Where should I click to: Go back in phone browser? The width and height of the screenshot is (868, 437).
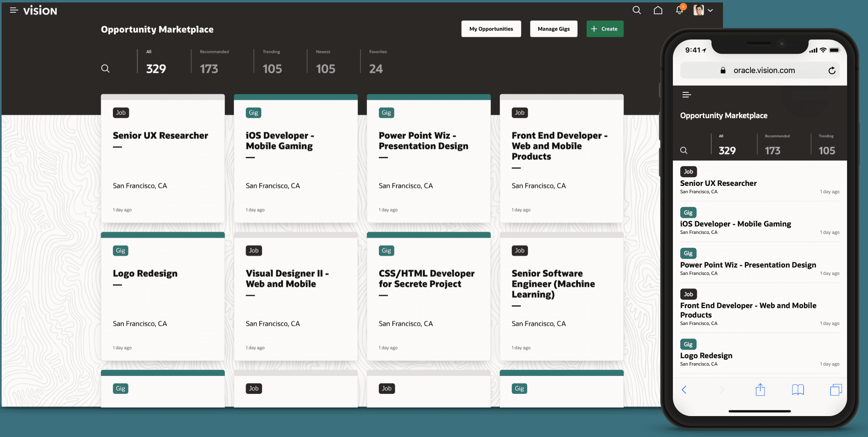click(684, 390)
